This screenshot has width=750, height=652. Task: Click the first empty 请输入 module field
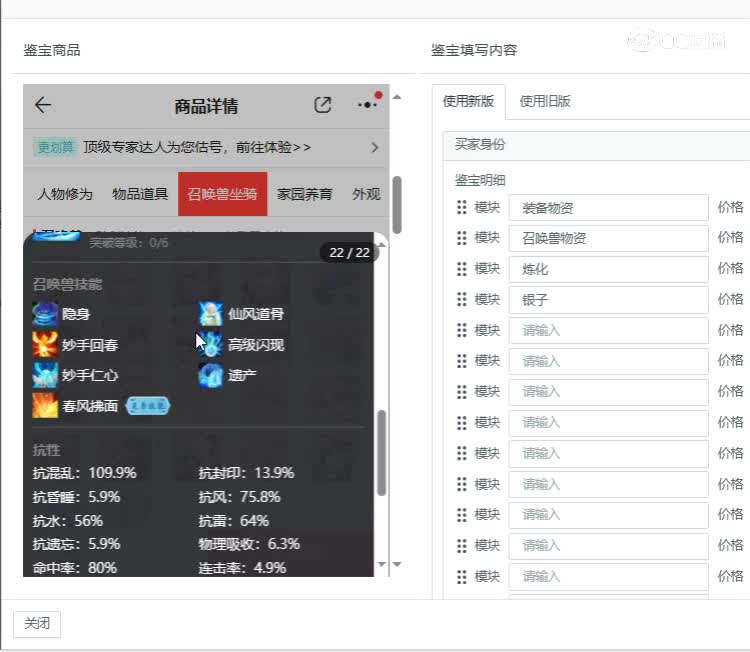[608, 330]
